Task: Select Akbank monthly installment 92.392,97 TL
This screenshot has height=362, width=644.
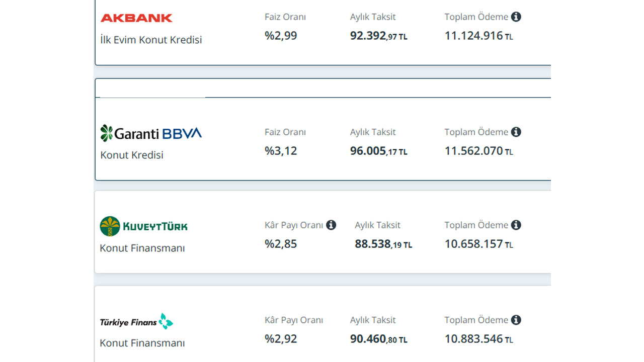Action: click(x=379, y=36)
